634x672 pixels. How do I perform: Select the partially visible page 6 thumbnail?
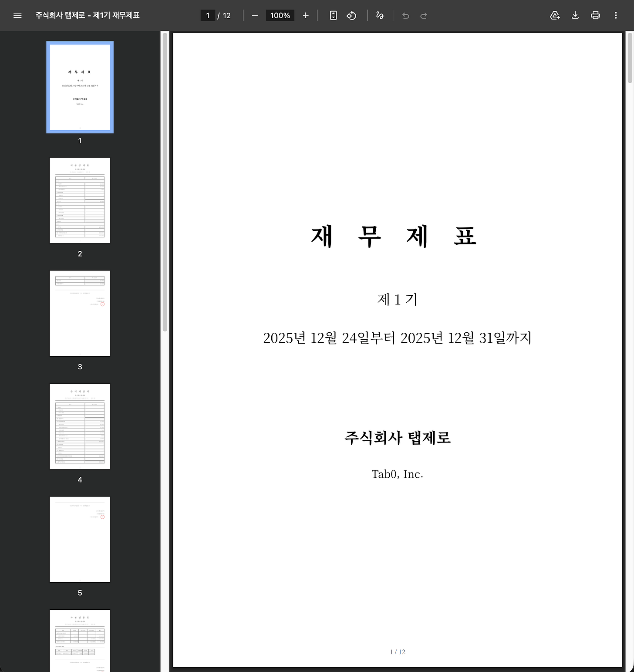(80, 641)
